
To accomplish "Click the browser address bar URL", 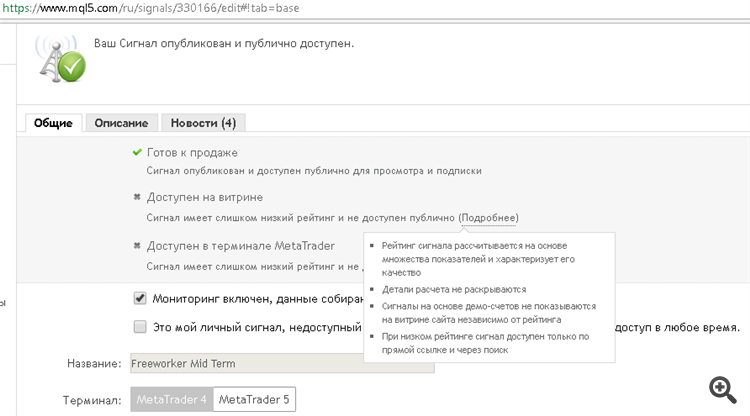I will [x=151, y=8].
